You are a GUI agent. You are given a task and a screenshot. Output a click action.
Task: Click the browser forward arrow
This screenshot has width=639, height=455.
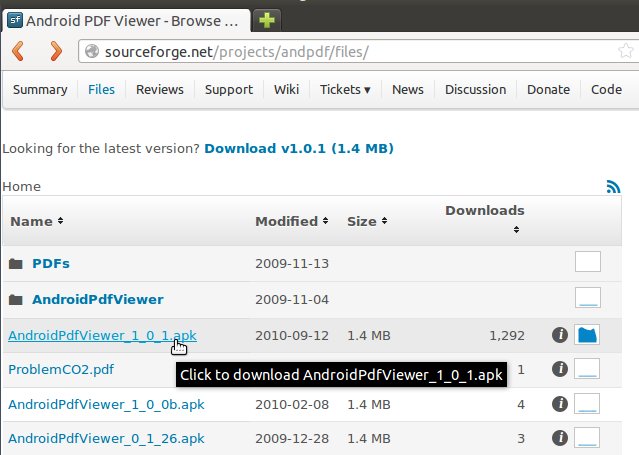[56, 51]
